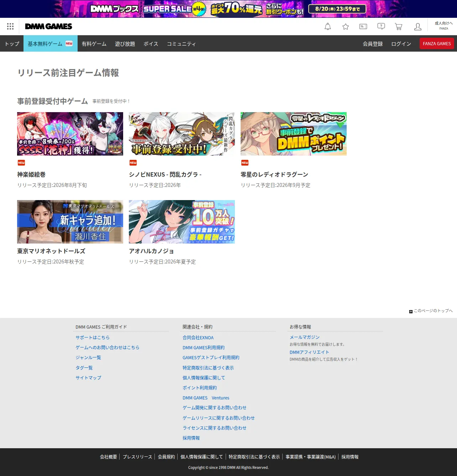Open the 神楽姫絵巻 game banner
This screenshot has width=457, height=476.
click(70, 134)
